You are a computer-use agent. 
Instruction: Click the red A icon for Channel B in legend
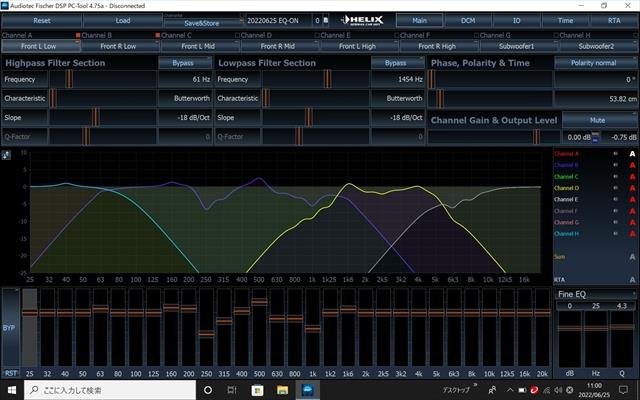coord(632,165)
